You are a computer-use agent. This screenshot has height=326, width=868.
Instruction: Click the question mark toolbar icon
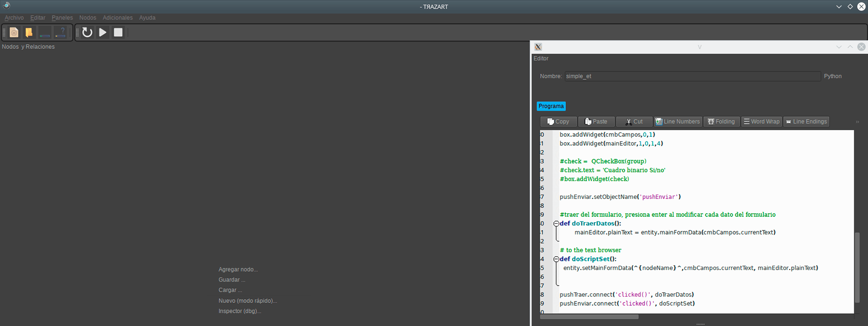[x=60, y=33]
